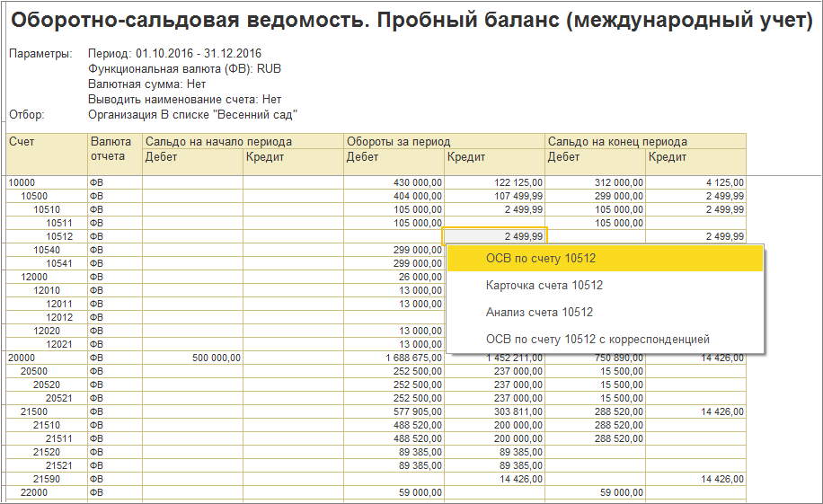Click account 21520 cell

[x=47, y=452]
